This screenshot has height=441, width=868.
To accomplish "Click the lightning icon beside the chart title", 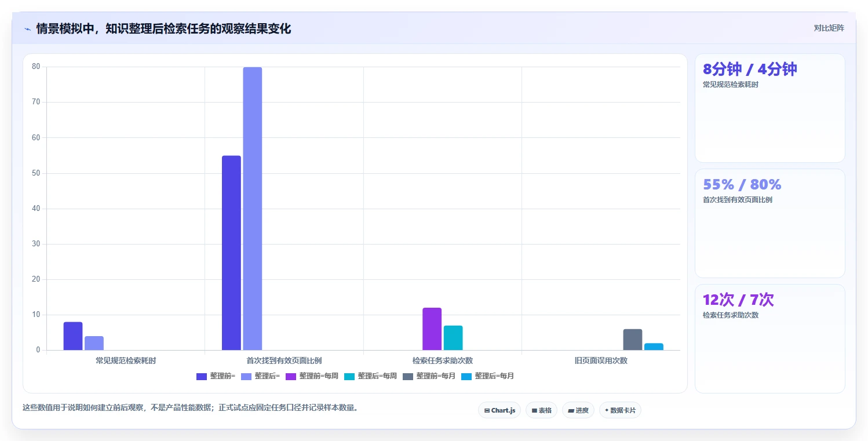I will coord(28,29).
